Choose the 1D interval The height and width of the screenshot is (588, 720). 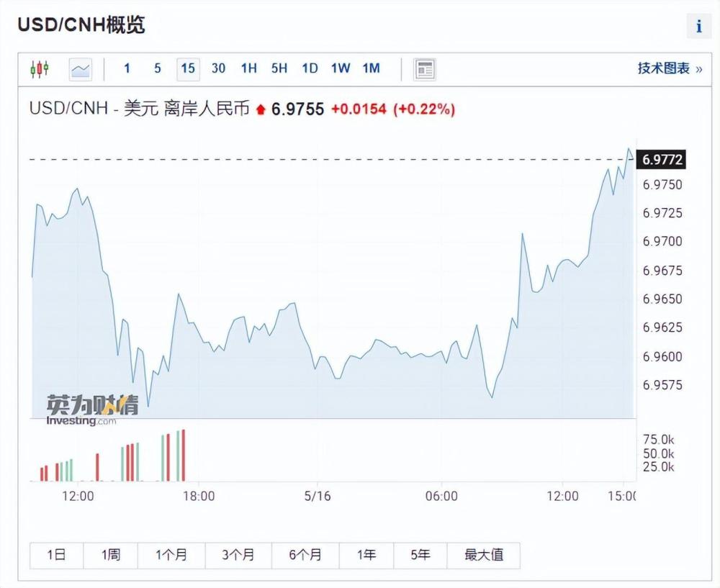pyautogui.click(x=310, y=69)
